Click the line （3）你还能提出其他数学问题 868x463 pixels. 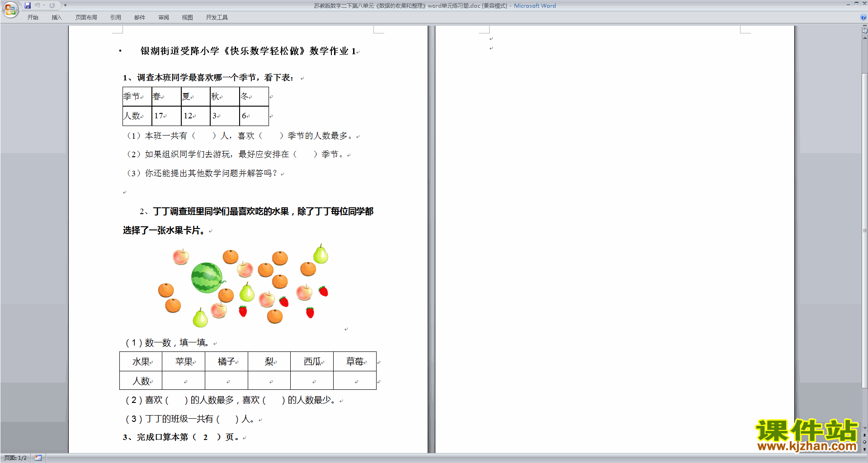pyautogui.click(x=201, y=173)
